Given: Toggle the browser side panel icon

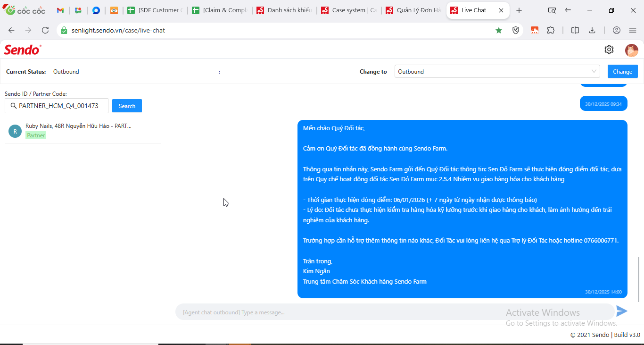Looking at the screenshot, I should (575, 30).
